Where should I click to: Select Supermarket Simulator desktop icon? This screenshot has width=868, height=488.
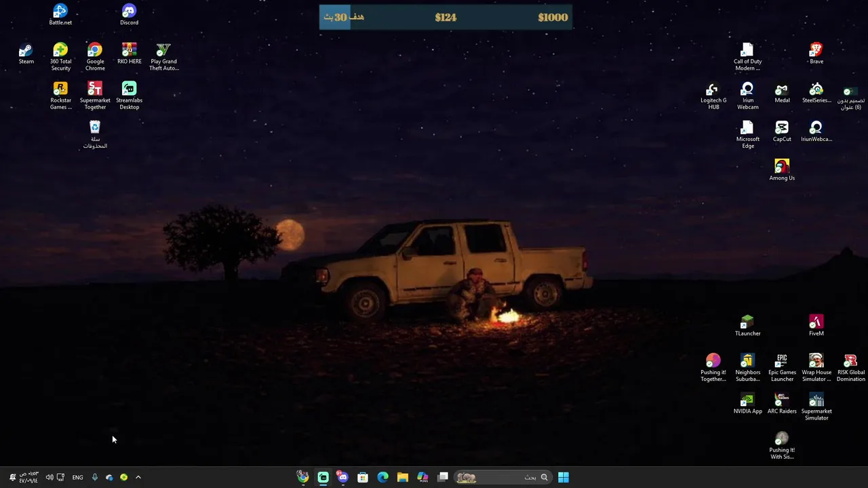[816, 407]
